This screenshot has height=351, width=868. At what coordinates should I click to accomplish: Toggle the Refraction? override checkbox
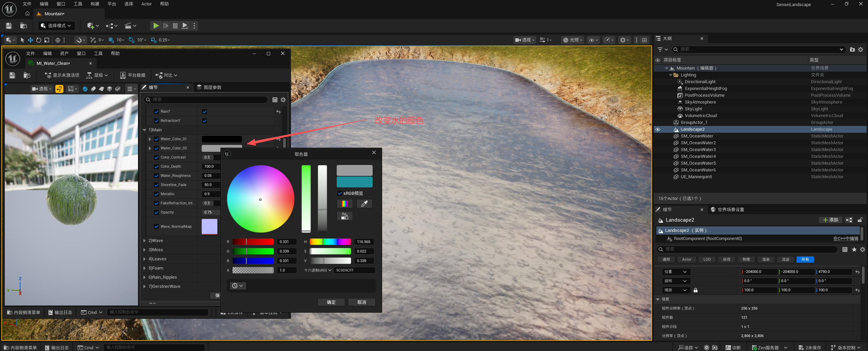156,121
